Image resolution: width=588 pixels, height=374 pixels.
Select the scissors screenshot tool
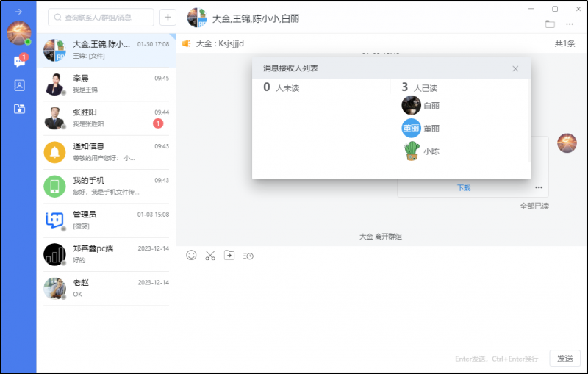click(x=210, y=255)
